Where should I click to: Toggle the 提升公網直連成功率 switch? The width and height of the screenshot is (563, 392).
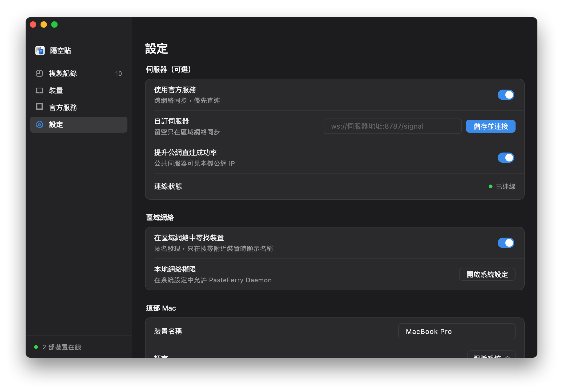pyautogui.click(x=506, y=158)
